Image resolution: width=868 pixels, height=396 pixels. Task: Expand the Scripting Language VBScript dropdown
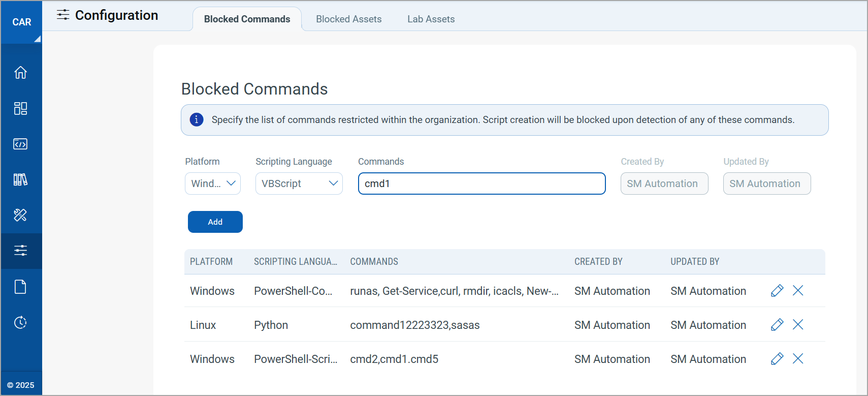click(x=299, y=184)
